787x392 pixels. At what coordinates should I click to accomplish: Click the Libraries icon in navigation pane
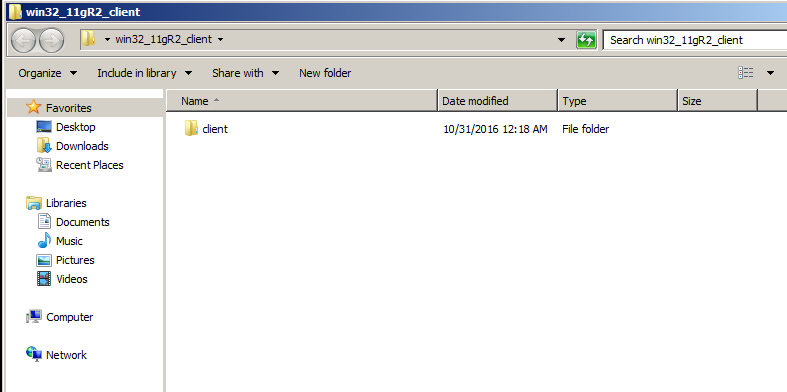click(x=34, y=203)
